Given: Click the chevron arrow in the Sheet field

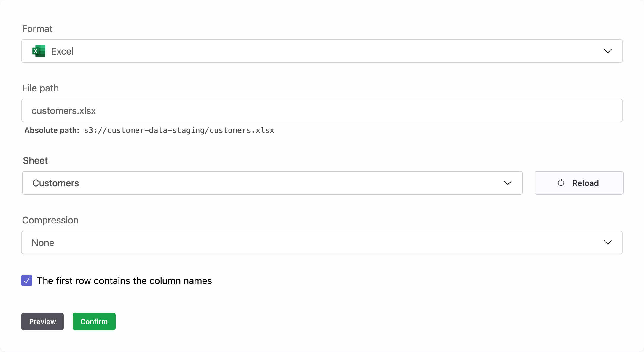Looking at the screenshot, I should pos(508,183).
